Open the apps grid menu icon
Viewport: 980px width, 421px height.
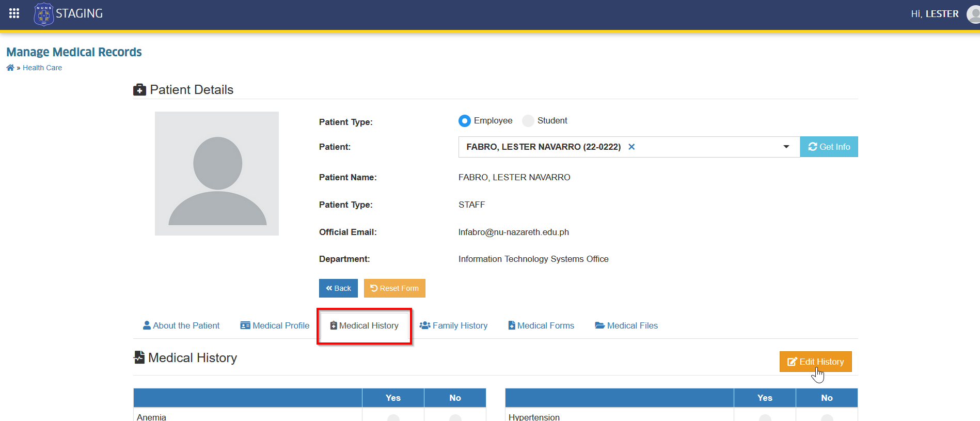coord(14,13)
